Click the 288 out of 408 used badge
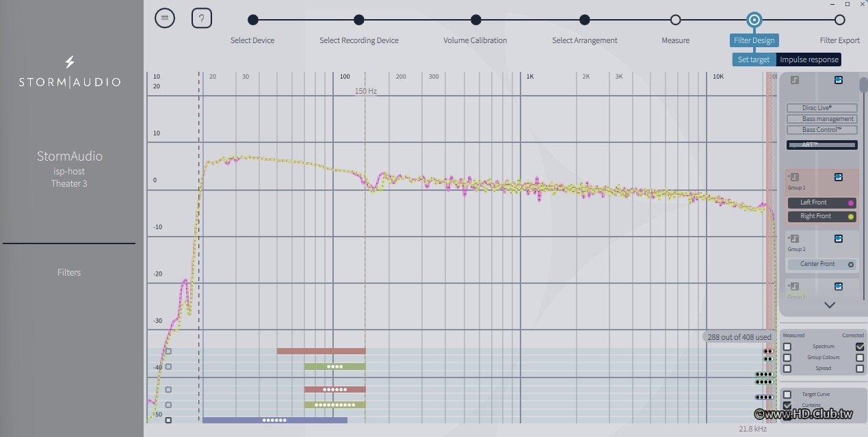868x437 pixels. tap(739, 336)
